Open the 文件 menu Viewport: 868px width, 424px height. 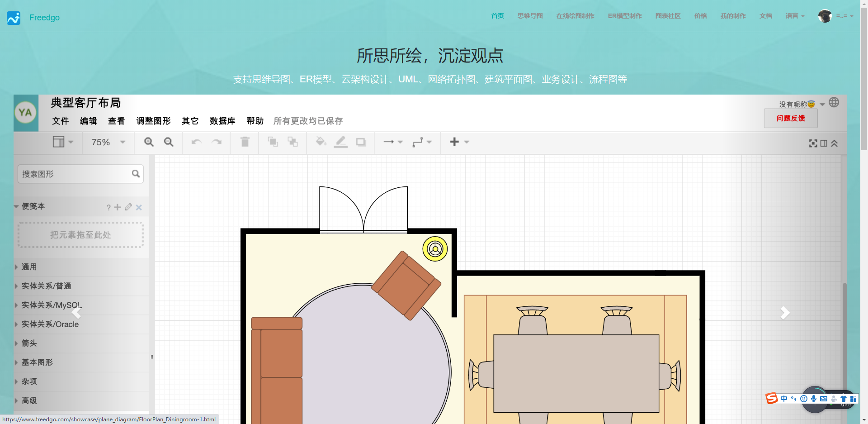click(x=61, y=121)
